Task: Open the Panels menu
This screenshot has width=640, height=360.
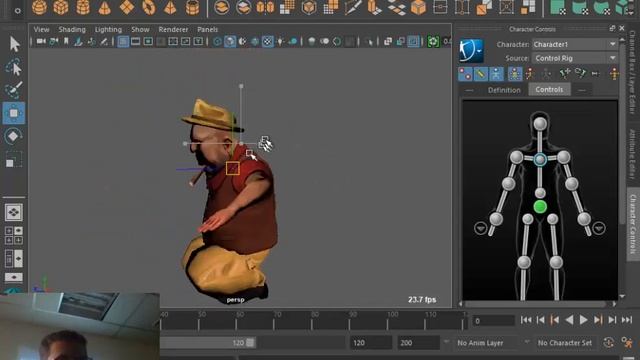Action: coord(207,29)
